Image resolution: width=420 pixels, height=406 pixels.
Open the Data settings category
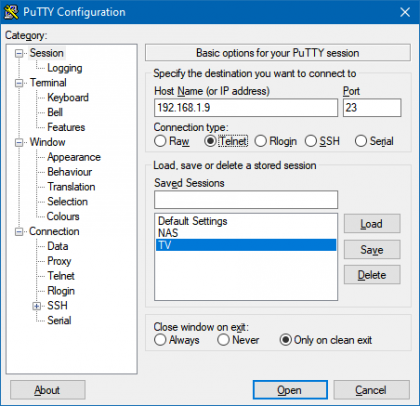pos(58,246)
